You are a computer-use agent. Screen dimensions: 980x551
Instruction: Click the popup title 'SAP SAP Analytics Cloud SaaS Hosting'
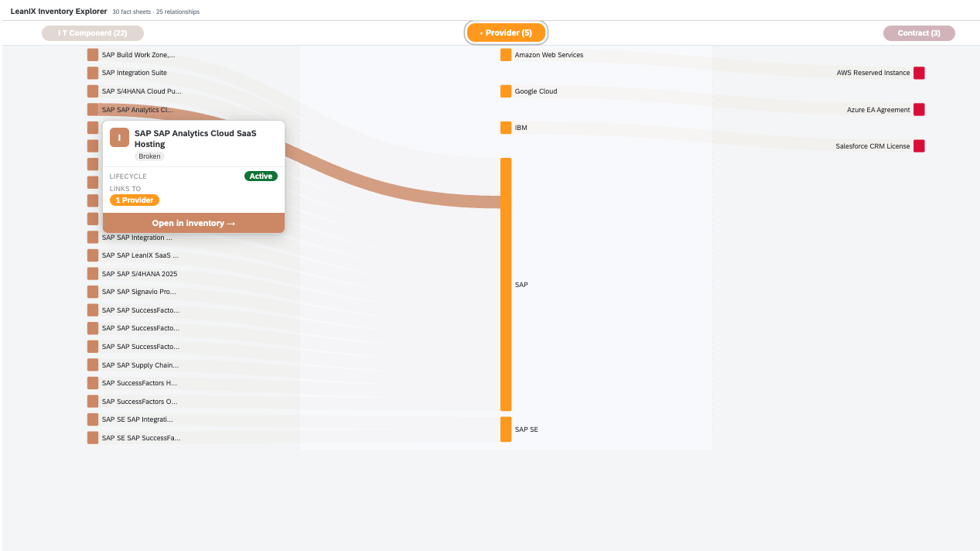pyautogui.click(x=196, y=139)
